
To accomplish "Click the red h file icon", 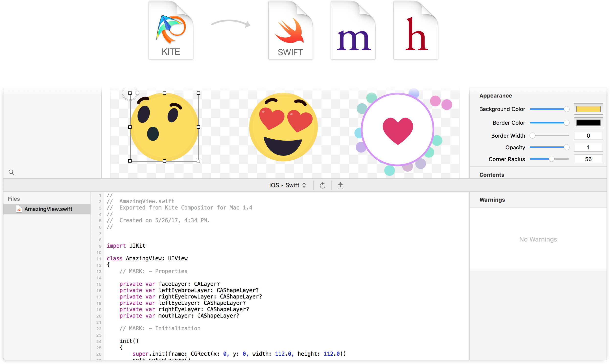I will 415,30.
